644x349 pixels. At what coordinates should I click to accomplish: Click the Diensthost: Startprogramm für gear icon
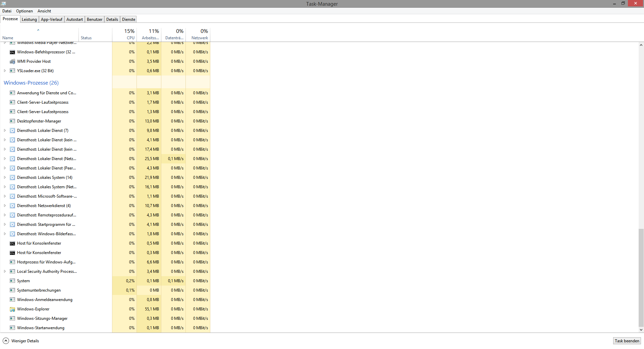tap(12, 225)
